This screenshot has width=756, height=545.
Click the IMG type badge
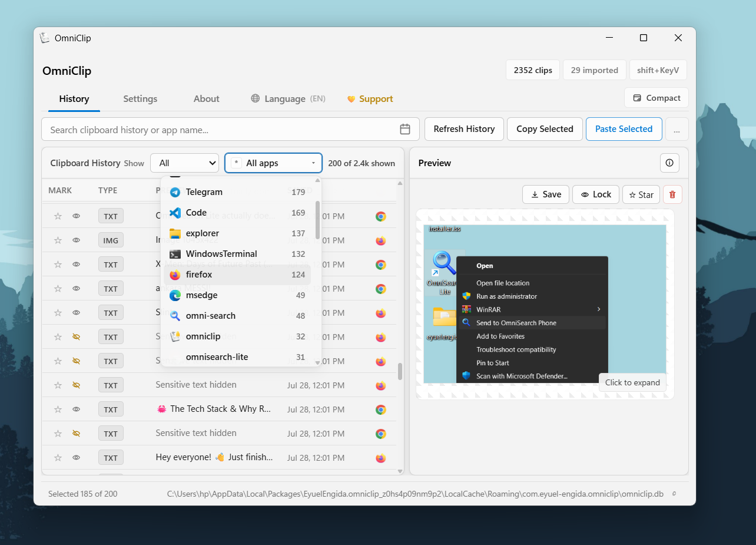click(111, 240)
